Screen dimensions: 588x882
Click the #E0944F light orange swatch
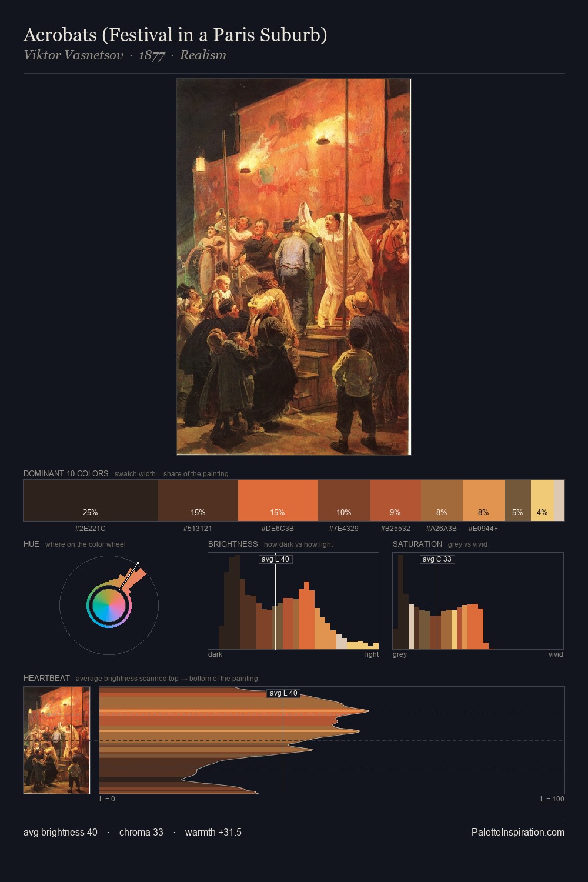(x=483, y=500)
